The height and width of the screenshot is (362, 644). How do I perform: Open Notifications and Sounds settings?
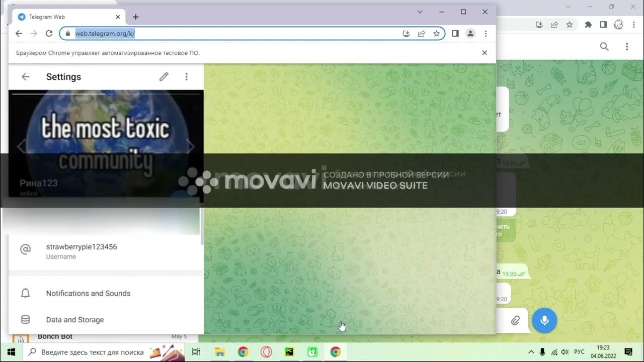[106, 293]
